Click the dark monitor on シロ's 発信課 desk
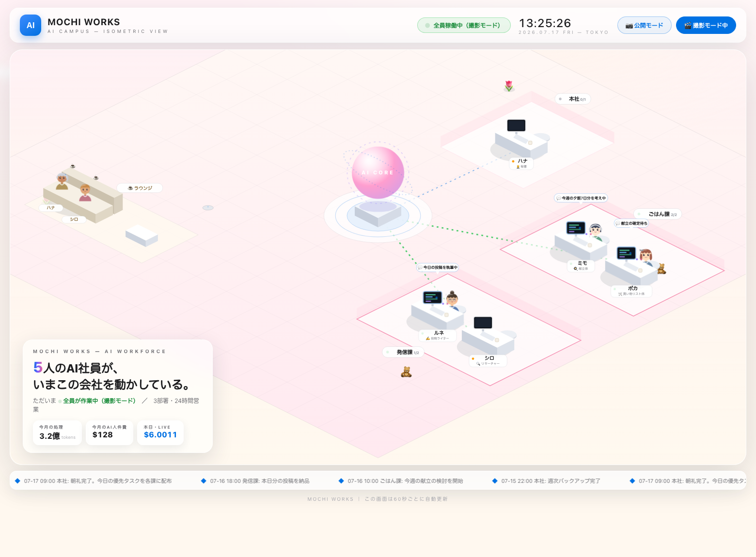 (483, 323)
